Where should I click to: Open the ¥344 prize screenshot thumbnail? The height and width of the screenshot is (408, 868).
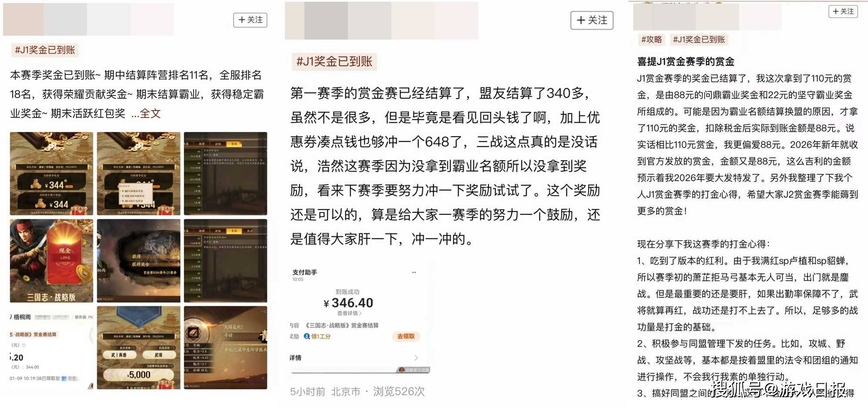point(52,174)
